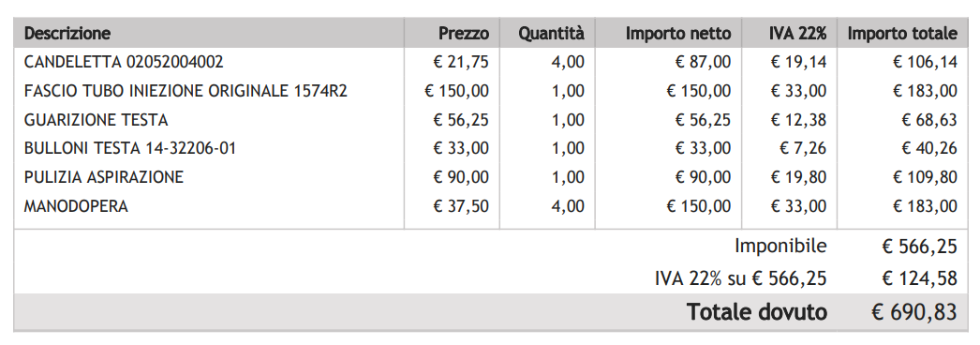Screen dimensions: 980x345
Task: Click the IVA 22% column header
Action: point(797,33)
